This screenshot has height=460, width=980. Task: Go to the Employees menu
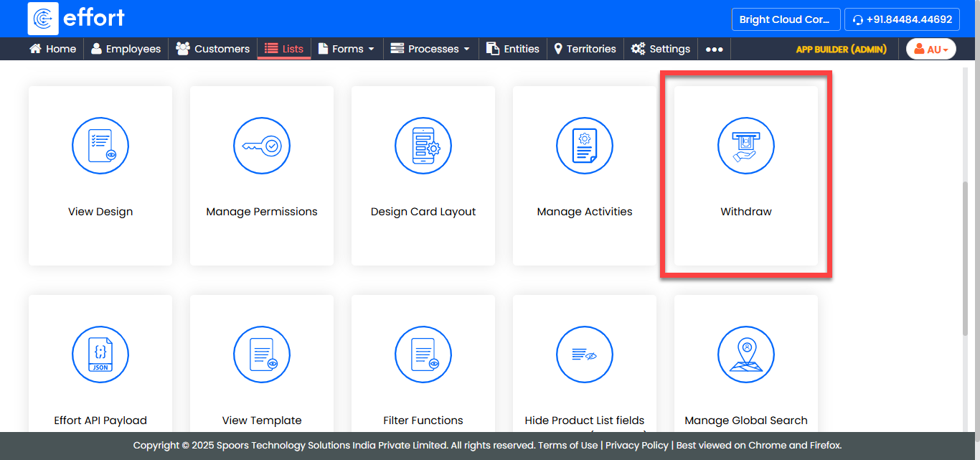coord(126,49)
